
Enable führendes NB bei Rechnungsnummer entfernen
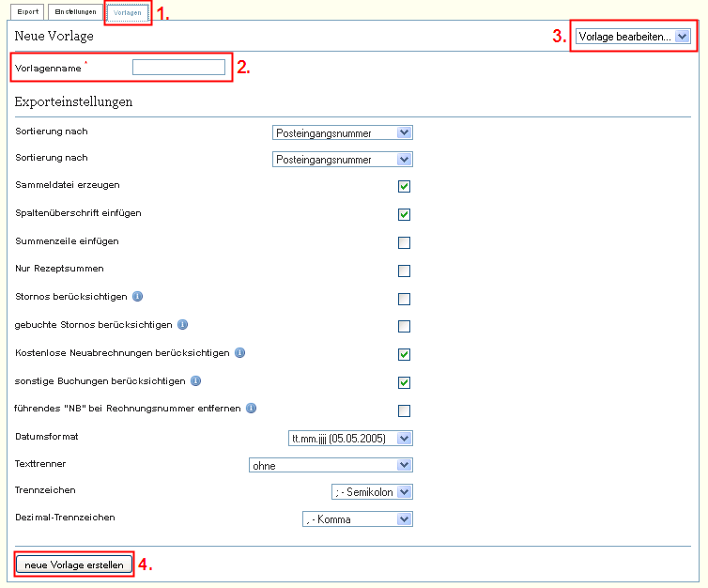pyautogui.click(x=404, y=410)
